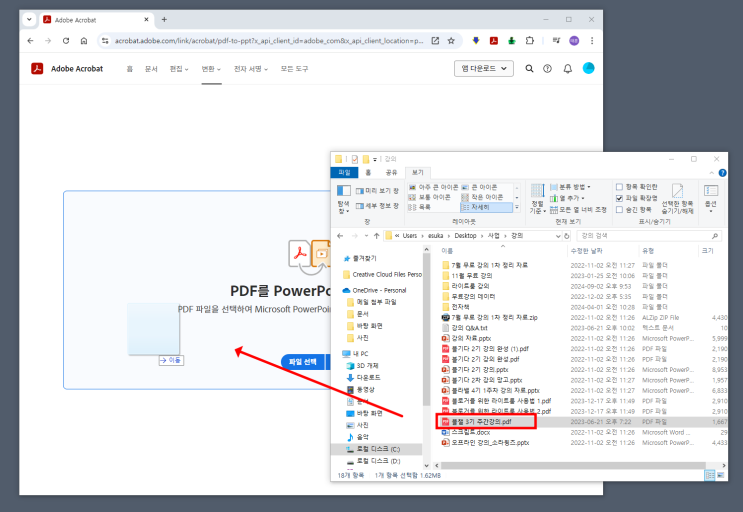The image size is (743, 512).
Task: Select the 목록 layout option
Action: pyautogui.click(x=420, y=207)
